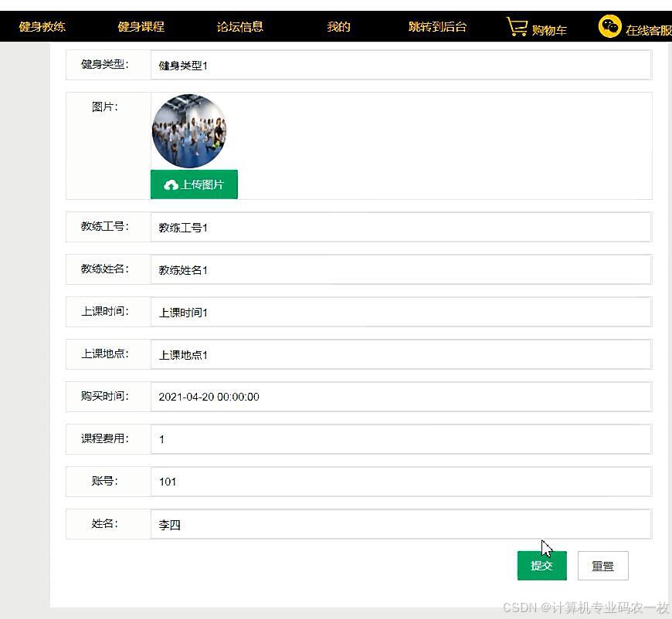The image size is (672, 619).
Task: Click the WeChat customer service icon
Action: pos(609,26)
